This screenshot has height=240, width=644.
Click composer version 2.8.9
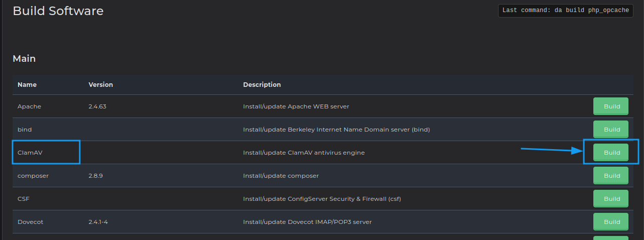[x=96, y=176]
